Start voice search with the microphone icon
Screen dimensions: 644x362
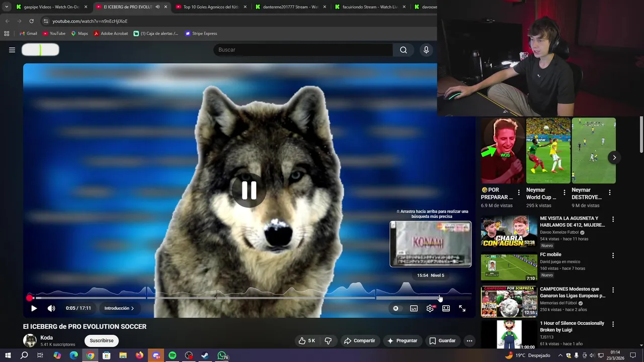pyautogui.click(x=426, y=50)
